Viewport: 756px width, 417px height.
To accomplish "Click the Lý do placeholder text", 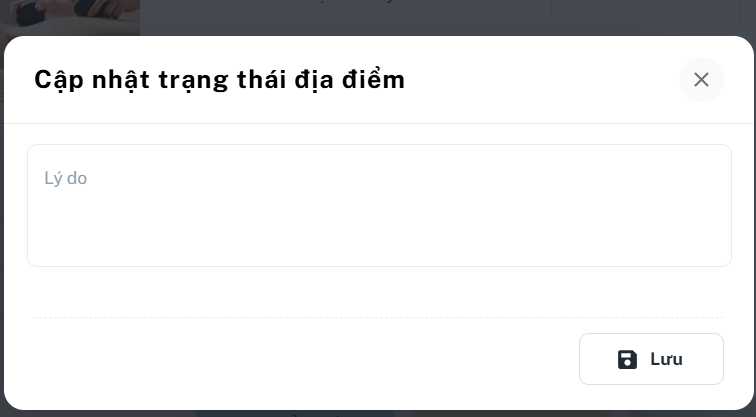I will 66,178.
